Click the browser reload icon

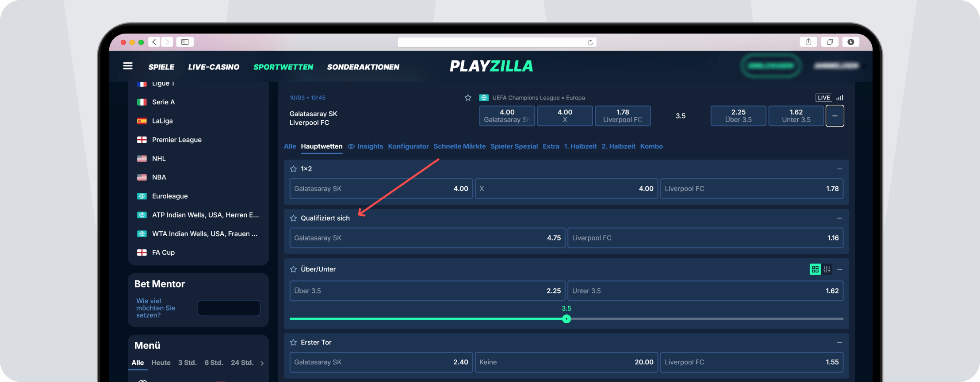[590, 42]
